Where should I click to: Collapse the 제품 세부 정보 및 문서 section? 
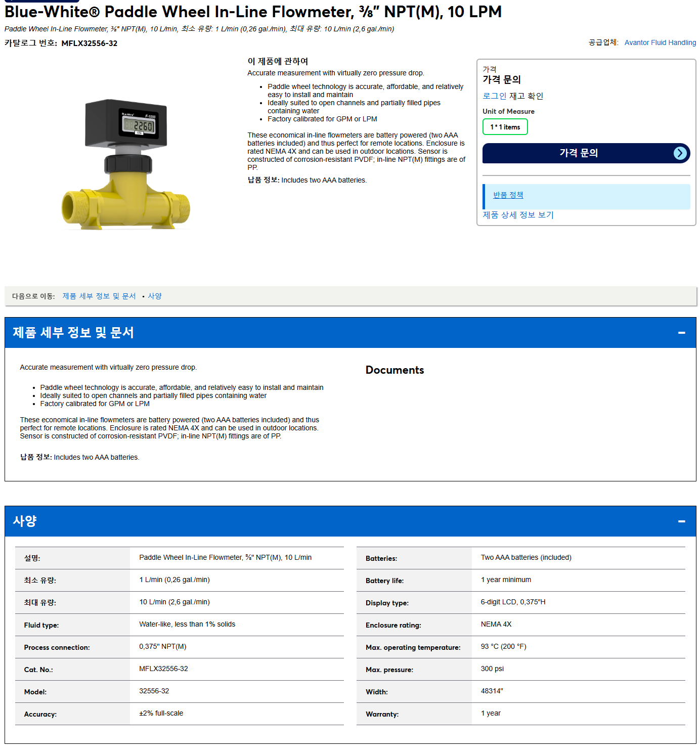[x=681, y=333]
